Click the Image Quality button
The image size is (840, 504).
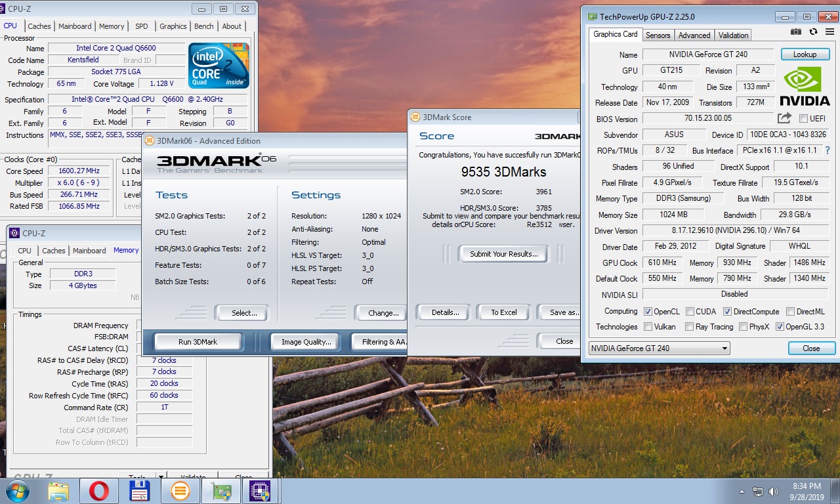[x=306, y=342]
